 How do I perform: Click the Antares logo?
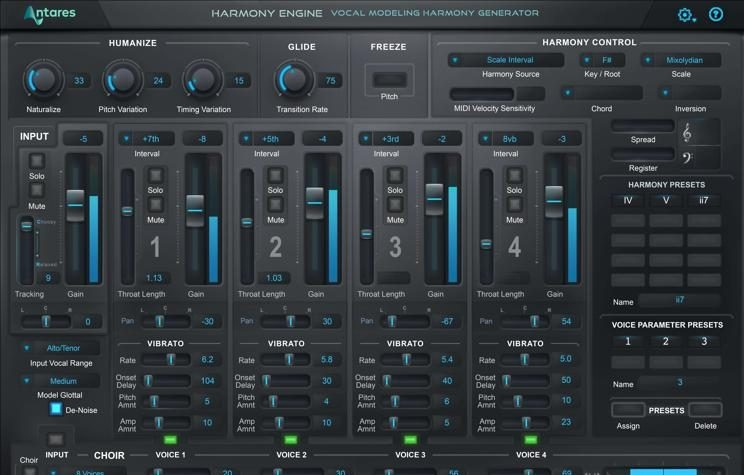tap(50, 15)
